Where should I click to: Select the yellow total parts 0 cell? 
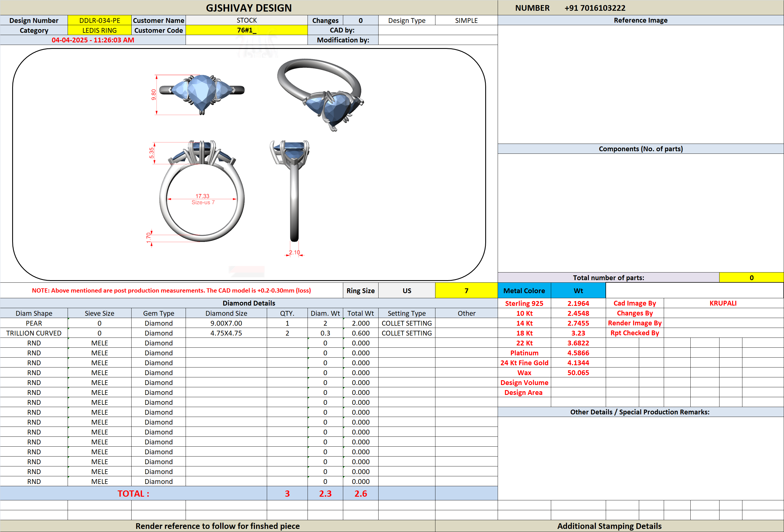click(x=751, y=278)
